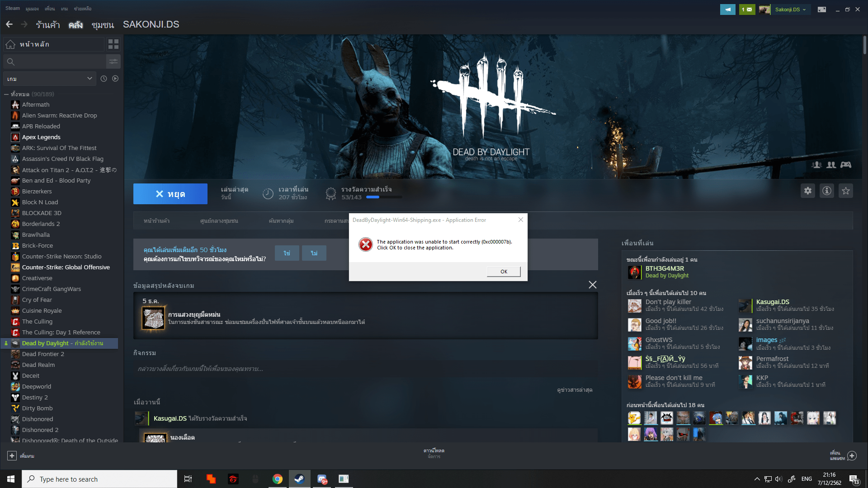The image size is (868, 488).
Task: Expand the เกม category dropdown
Action: pos(50,79)
